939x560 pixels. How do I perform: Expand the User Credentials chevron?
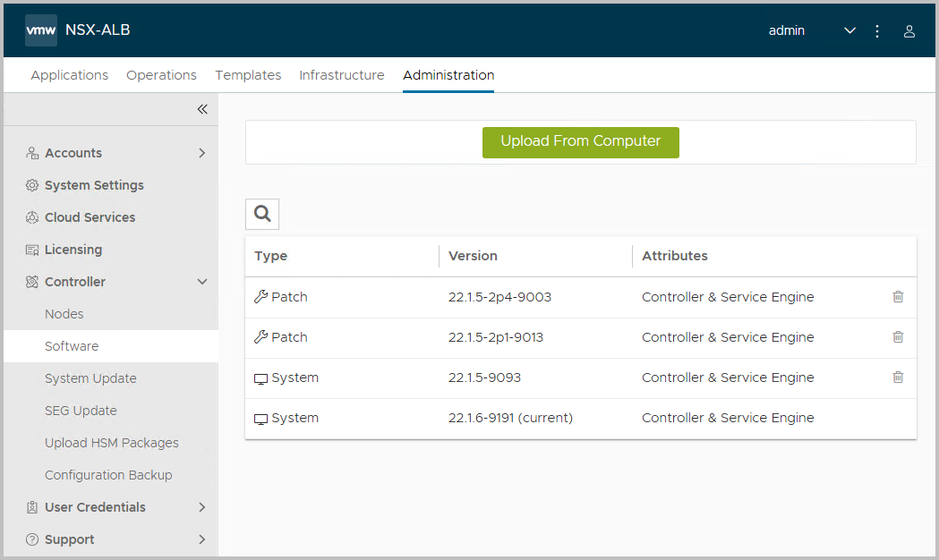point(201,507)
